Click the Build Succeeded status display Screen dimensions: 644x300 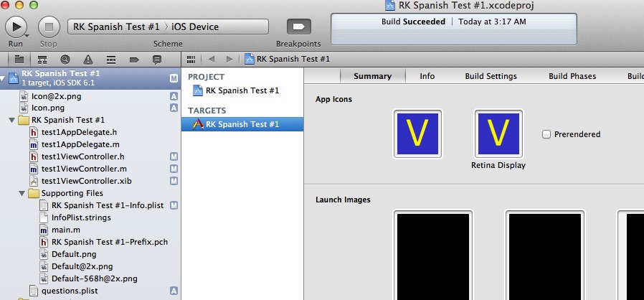coord(453,29)
